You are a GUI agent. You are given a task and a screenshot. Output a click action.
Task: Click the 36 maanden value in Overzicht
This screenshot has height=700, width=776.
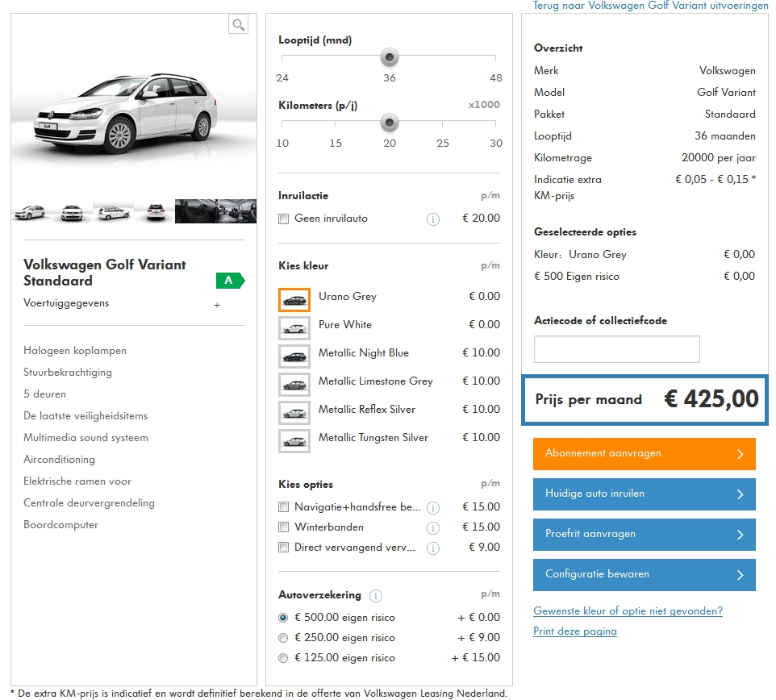tap(725, 136)
